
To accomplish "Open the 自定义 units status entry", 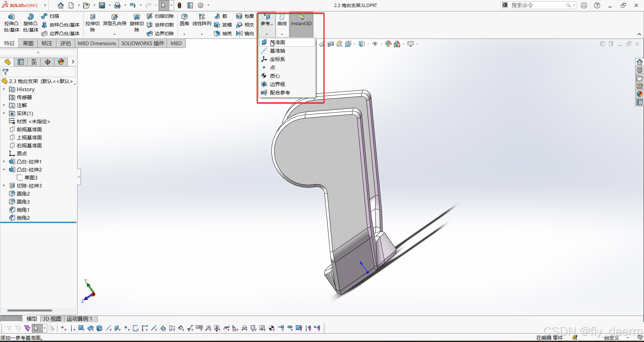I will click(611, 338).
